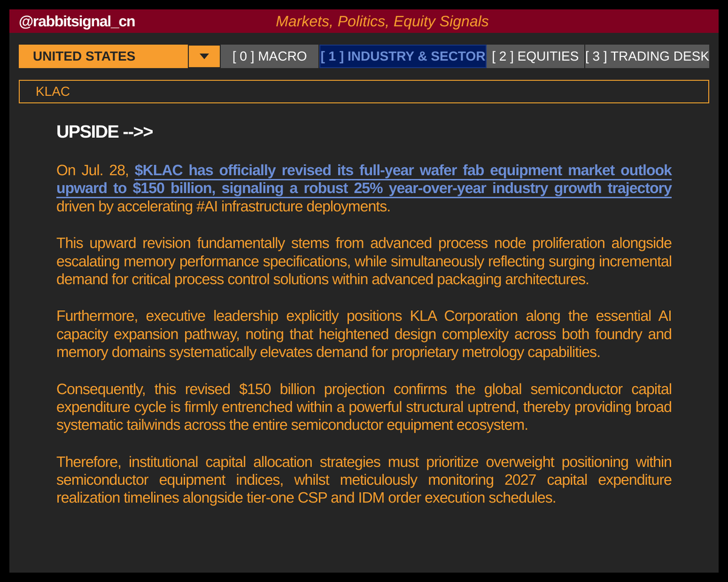Switch to the [ 0 ] MACRO tab
This screenshot has width=728, height=582.
269,56
